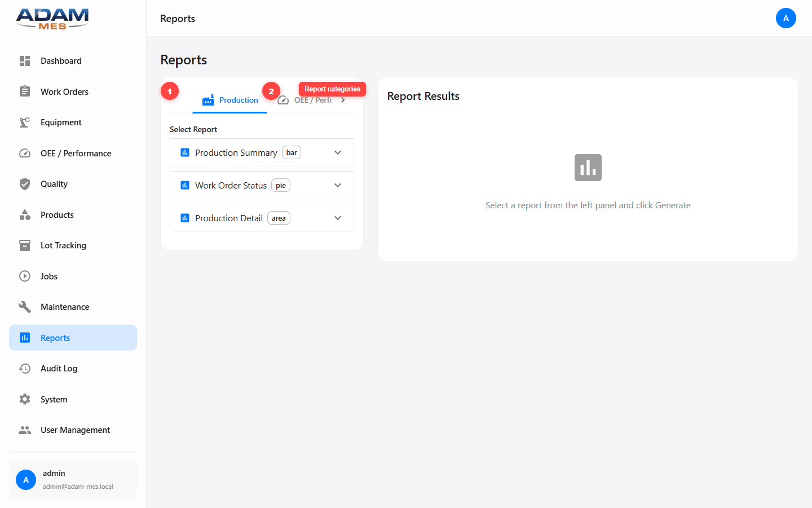Click the Report categories red badge
Image resolution: width=812 pixels, height=508 pixels.
(x=332, y=89)
